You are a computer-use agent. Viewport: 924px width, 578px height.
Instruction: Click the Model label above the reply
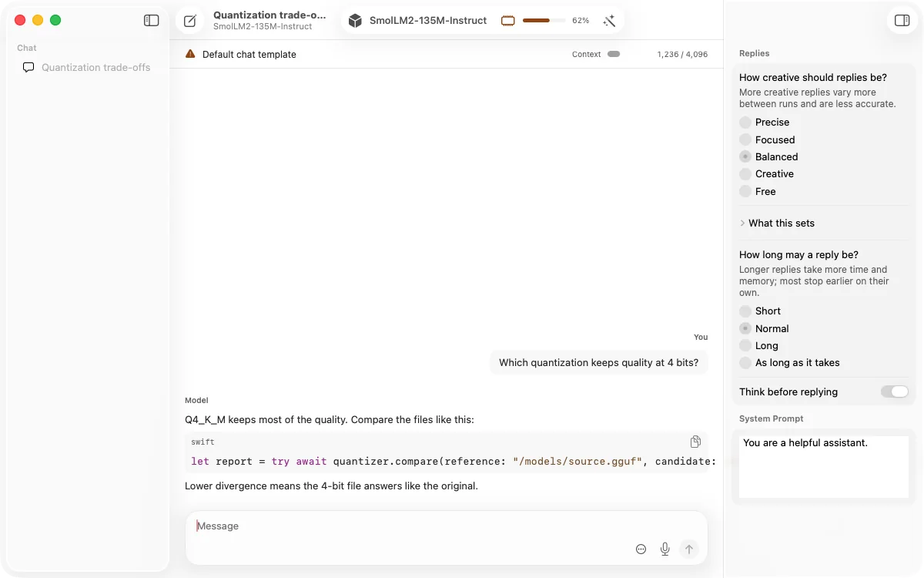196,400
